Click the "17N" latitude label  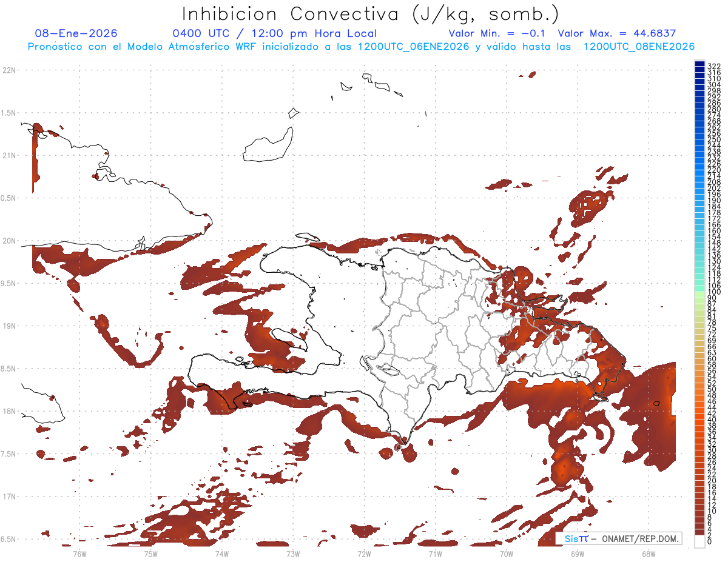[8, 497]
